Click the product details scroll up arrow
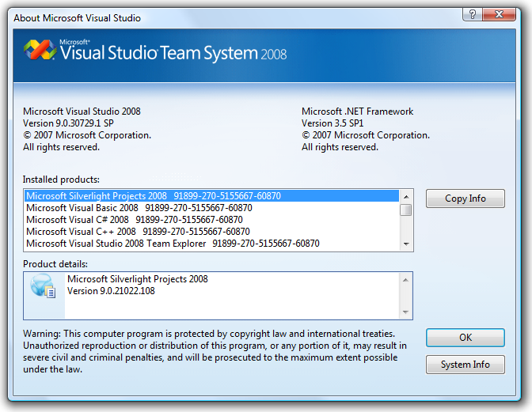Viewport: 532px width, 412px height. pyautogui.click(x=405, y=280)
